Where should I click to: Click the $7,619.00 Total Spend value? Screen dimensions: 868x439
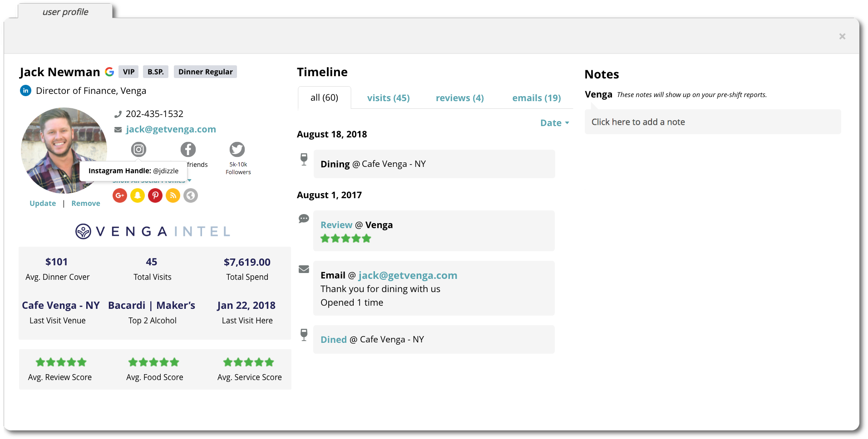coord(247,262)
